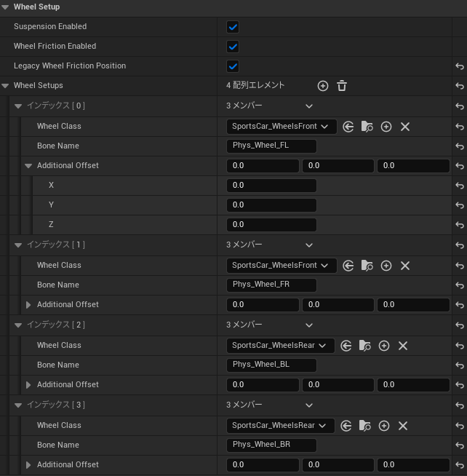Open the index 1 members dropdown chevron
This screenshot has height=476, width=467.
[309, 245]
